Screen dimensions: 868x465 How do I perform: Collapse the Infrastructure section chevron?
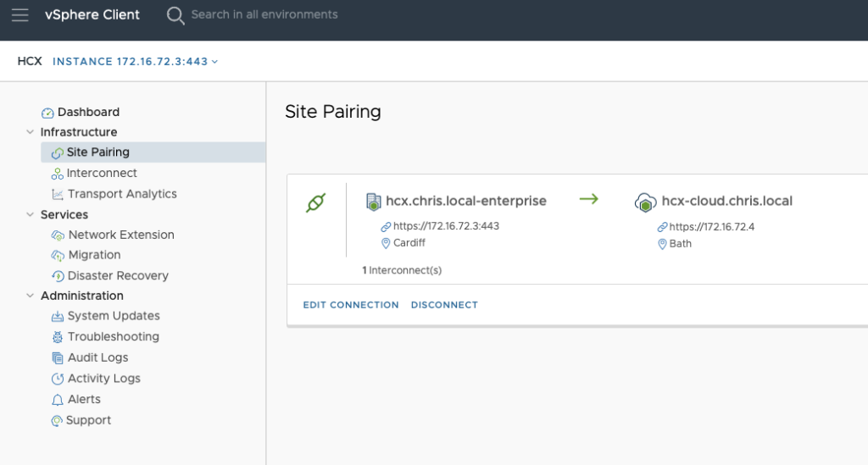[x=30, y=132]
